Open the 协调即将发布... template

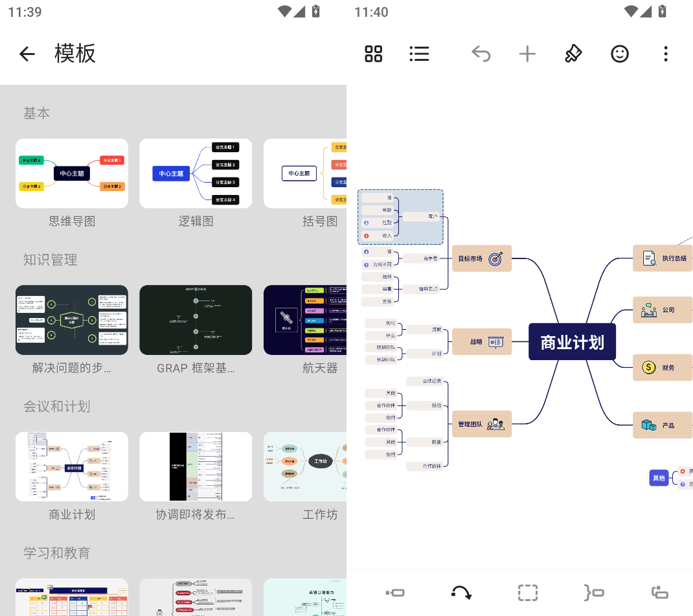click(196, 466)
